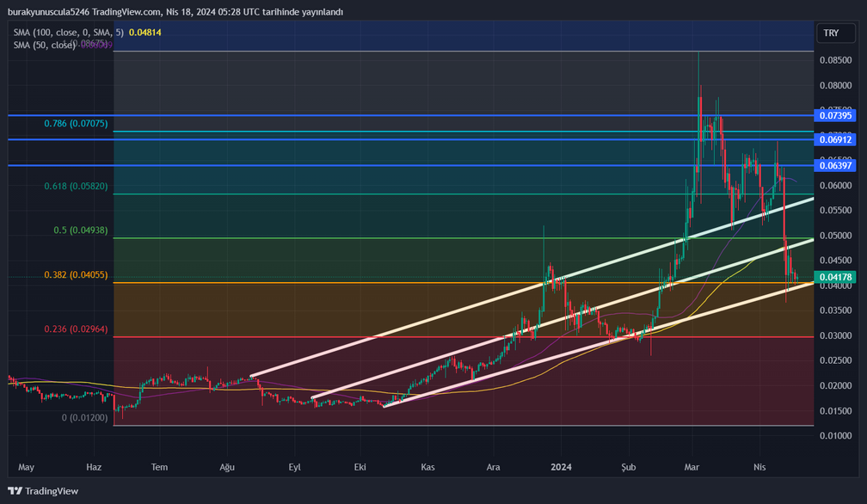Select the 0.382 Fibonacci level label
Screen dimensions: 867x504
click(76, 275)
